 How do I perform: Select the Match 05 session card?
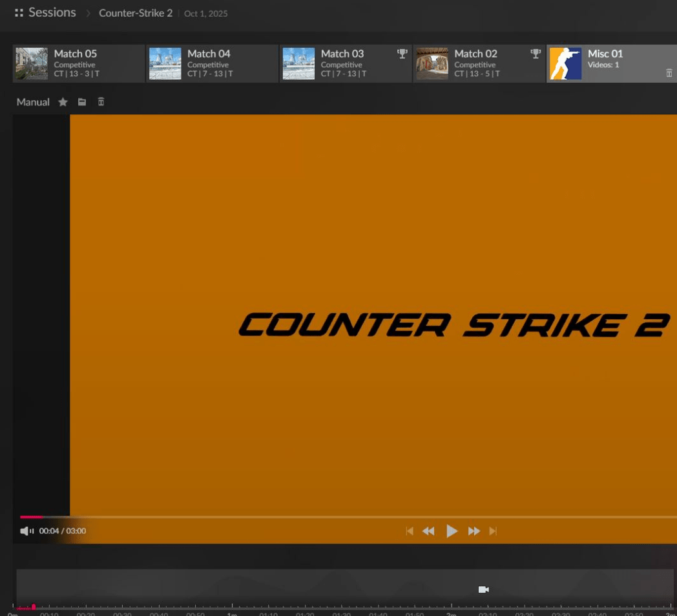(x=79, y=63)
